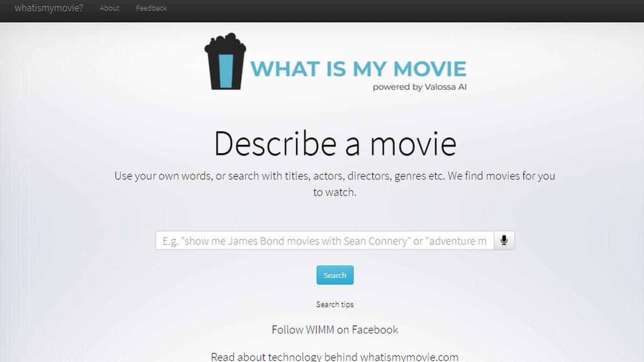Click the example placeholder text in the search bar

pyautogui.click(x=325, y=240)
